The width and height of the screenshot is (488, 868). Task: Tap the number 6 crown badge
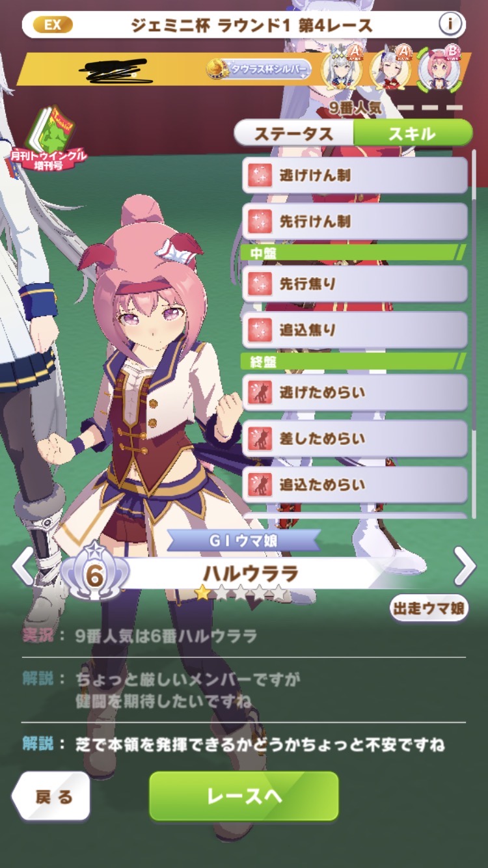(x=95, y=574)
